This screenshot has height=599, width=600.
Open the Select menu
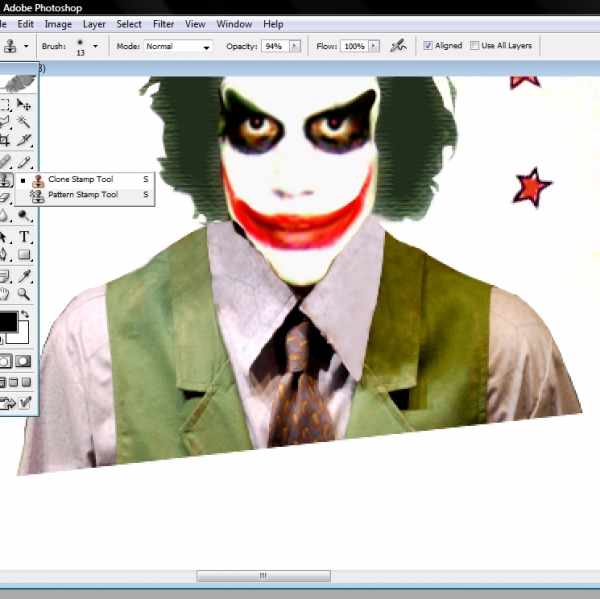(129, 24)
